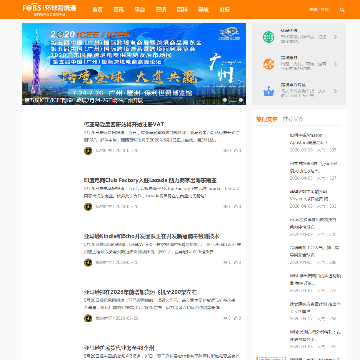The image size is (360, 360).
Task: Click the Club Factory article summary text
Action: (162, 192)
